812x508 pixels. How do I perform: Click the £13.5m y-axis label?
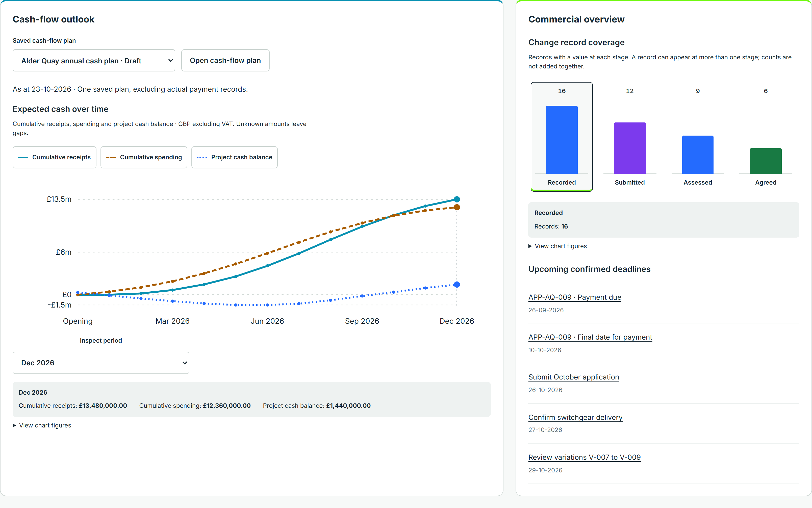59,199
